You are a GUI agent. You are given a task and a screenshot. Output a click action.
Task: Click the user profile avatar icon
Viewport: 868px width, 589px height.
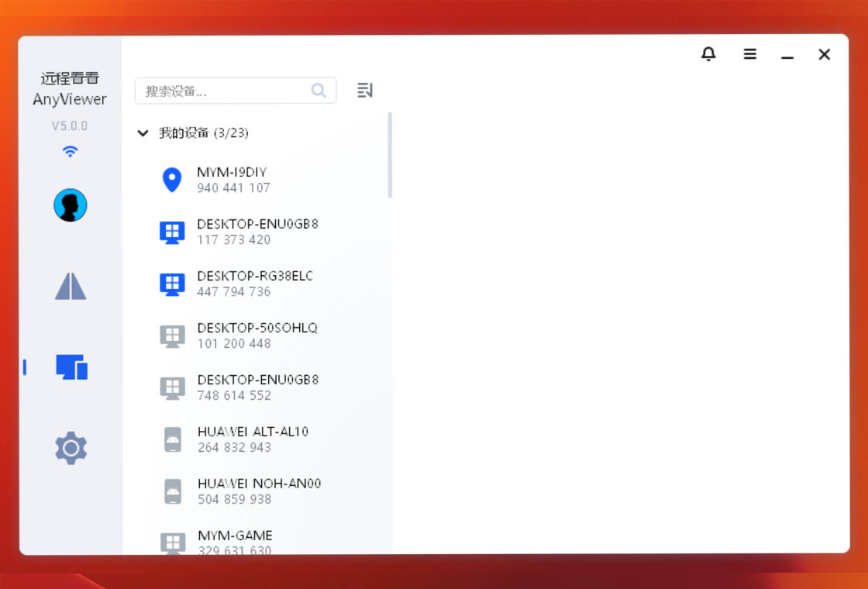[x=71, y=205]
